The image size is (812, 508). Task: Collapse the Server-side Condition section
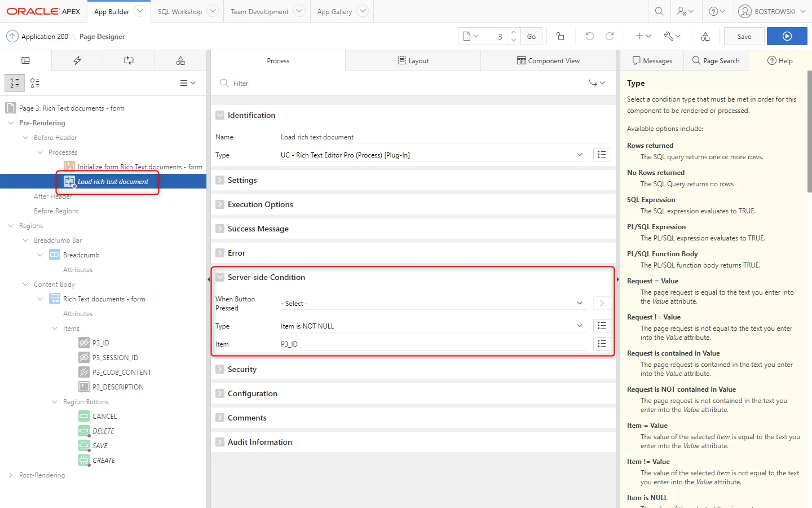220,277
